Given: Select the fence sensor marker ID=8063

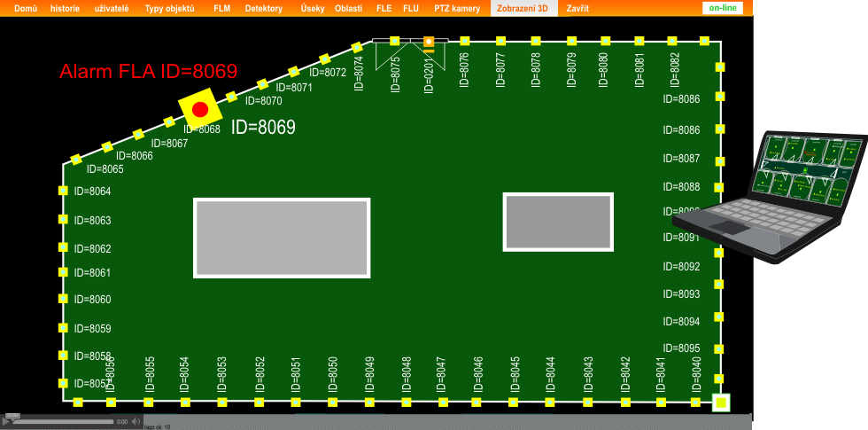Looking at the screenshot, I should (63, 220).
